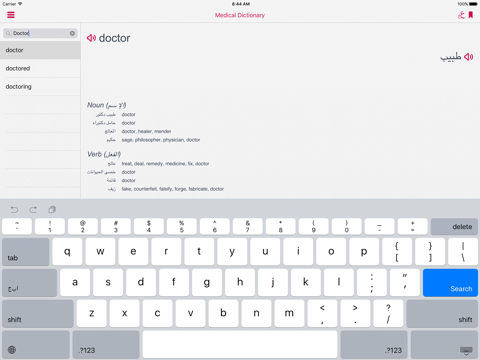The image size is (480, 360).
Task: Tap the undo arrow above keyboard
Action: tap(14, 210)
